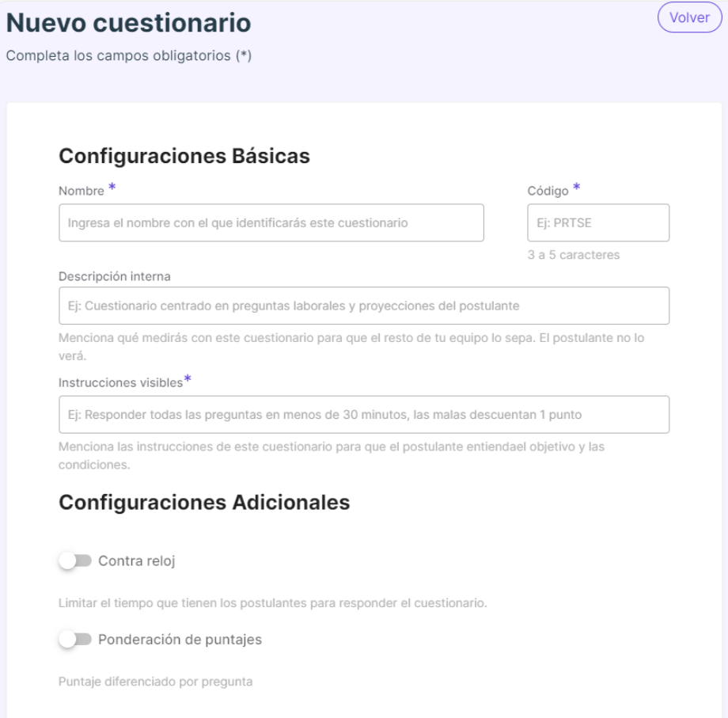Click the Puntaje diferenciado por pregunta text
The width and height of the screenshot is (728, 718).
pyautogui.click(x=156, y=682)
